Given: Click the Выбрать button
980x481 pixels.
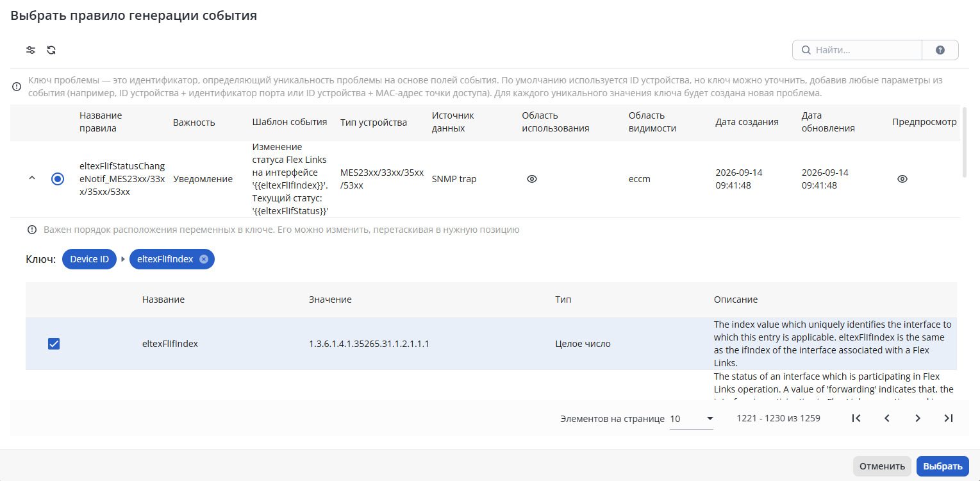Looking at the screenshot, I should [x=942, y=466].
